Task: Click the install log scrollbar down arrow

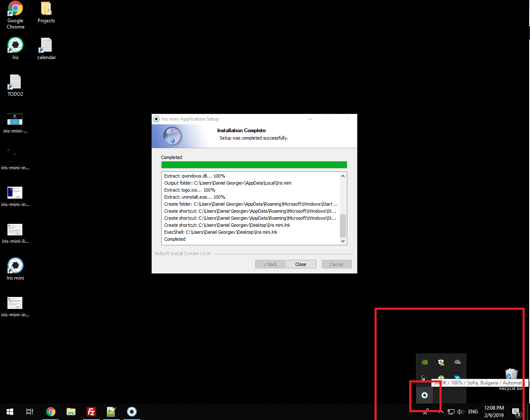Action: tap(343, 241)
